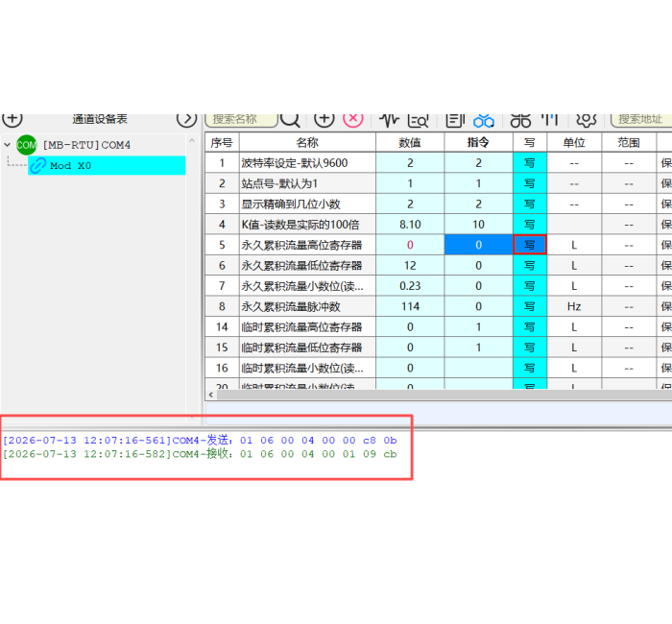Select the highlighted 指令 cell in row 5
Screen dimensions: 672x624
coord(478,245)
